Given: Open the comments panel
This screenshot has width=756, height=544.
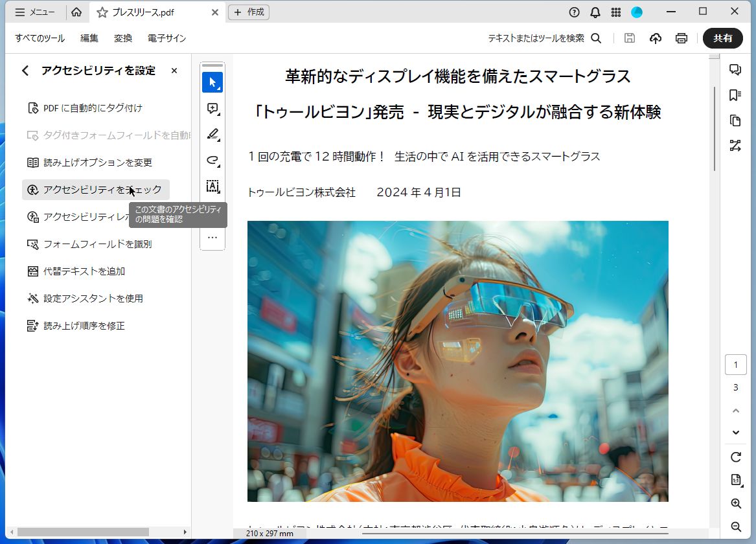Looking at the screenshot, I should [x=735, y=69].
